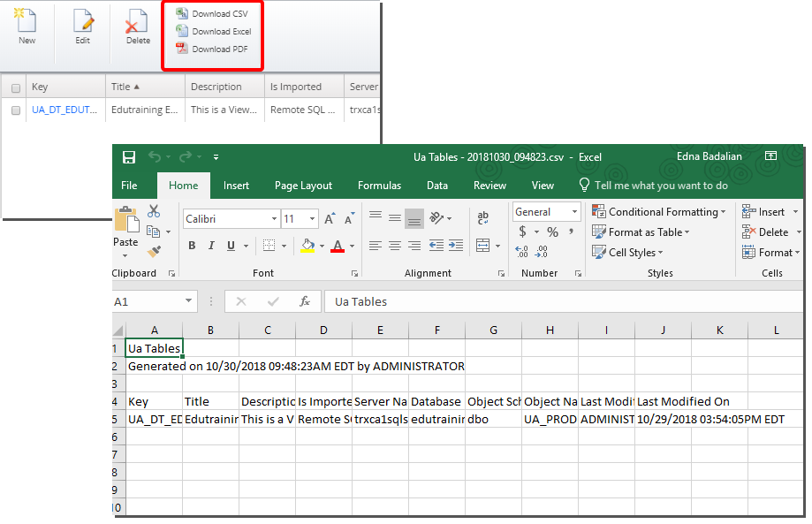The width and height of the screenshot is (812, 524).
Task: Click Download CSV
Action: pos(212,14)
